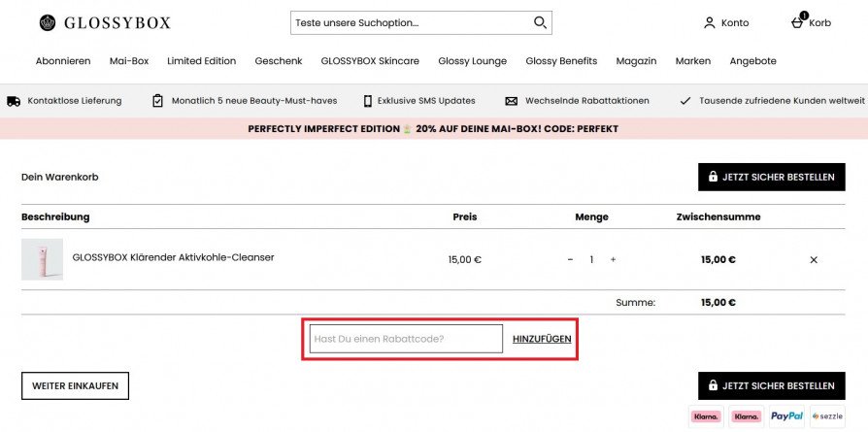Open Limited Edition in navigation

point(202,61)
